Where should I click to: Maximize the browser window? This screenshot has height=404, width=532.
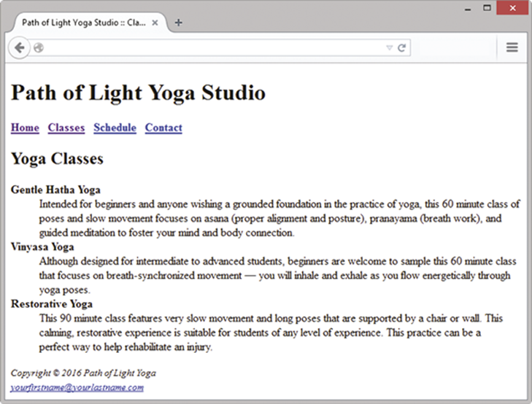coord(487,8)
